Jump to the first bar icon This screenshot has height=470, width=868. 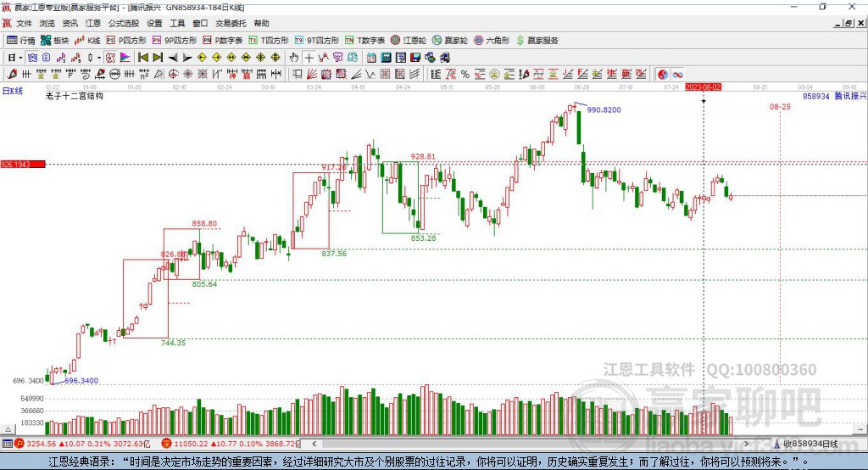(143, 58)
